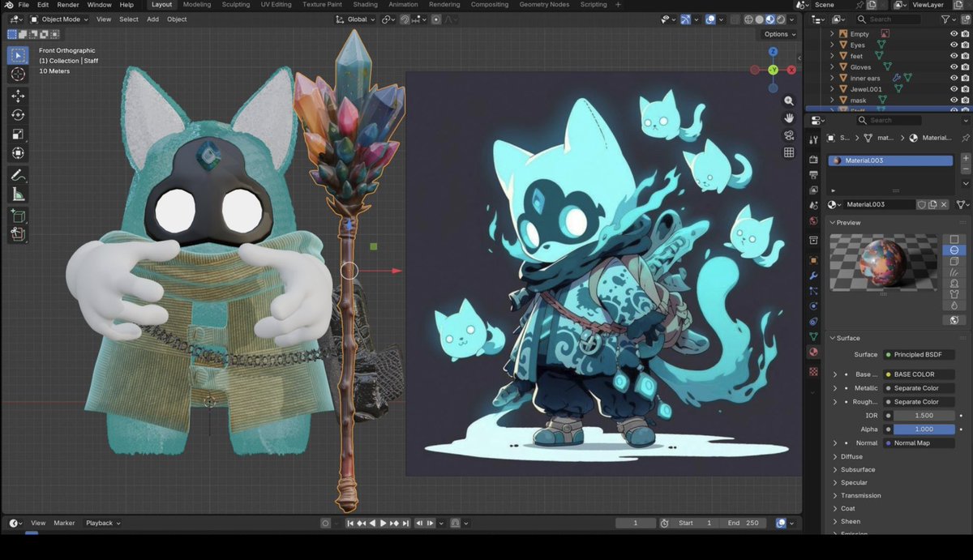This screenshot has width=973, height=560.
Task: Open the Playback dropdown in timeline
Action: coord(103,523)
